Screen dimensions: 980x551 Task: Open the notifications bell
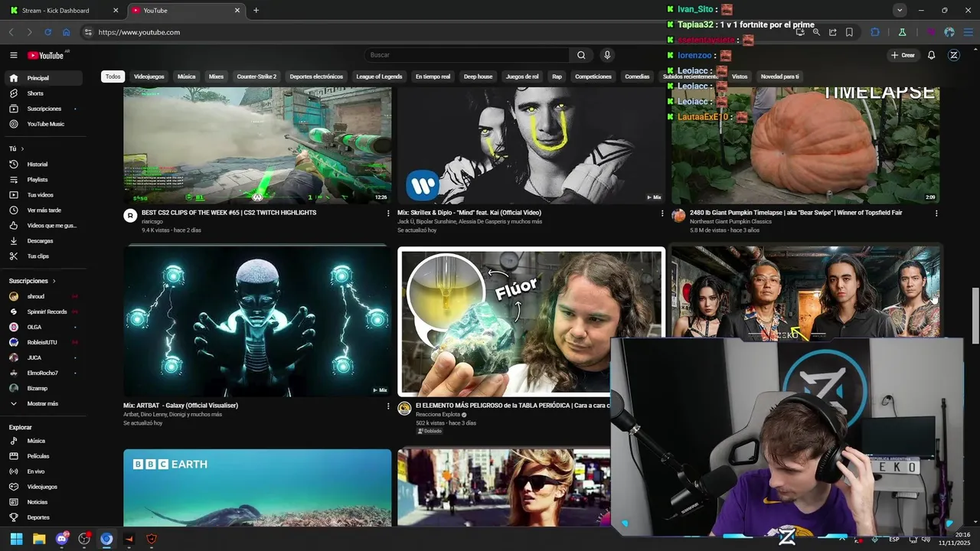tap(931, 55)
